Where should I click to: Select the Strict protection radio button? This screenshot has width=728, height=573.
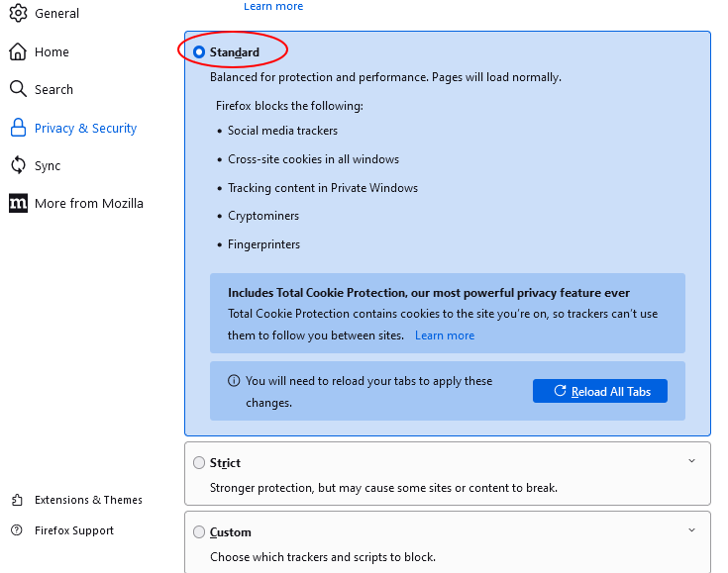point(200,462)
